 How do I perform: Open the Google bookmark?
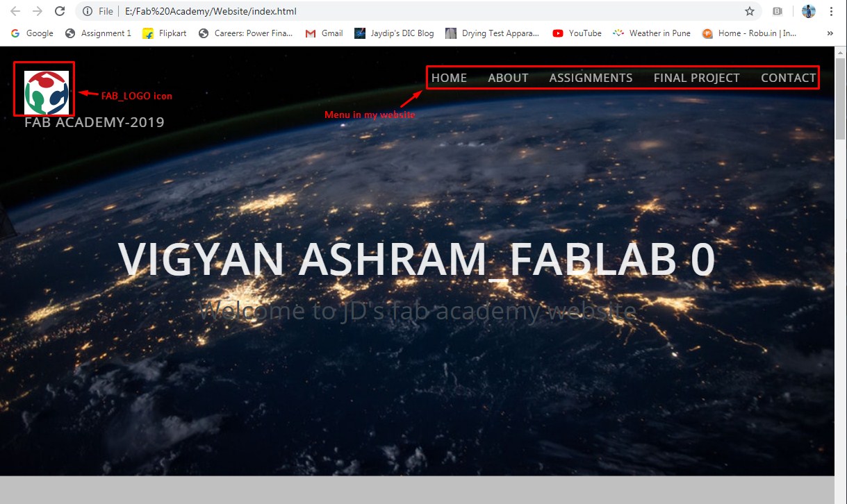pyautogui.click(x=32, y=33)
